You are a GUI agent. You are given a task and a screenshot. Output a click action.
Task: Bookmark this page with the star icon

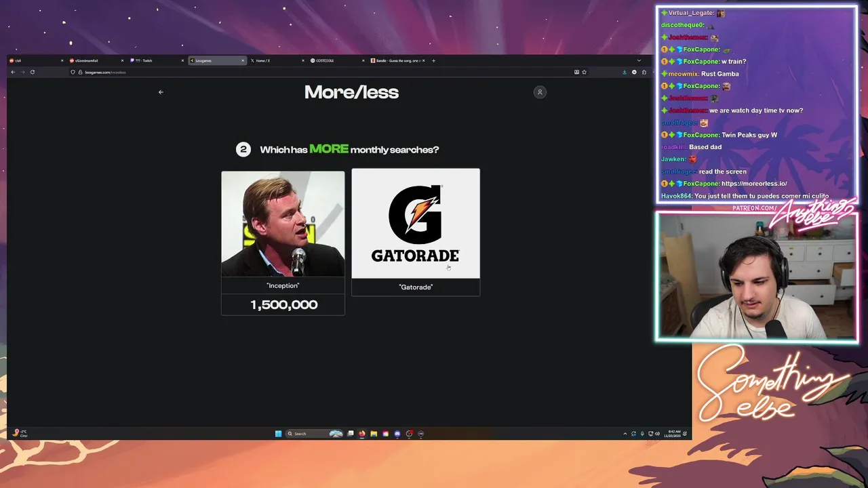[x=584, y=72]
